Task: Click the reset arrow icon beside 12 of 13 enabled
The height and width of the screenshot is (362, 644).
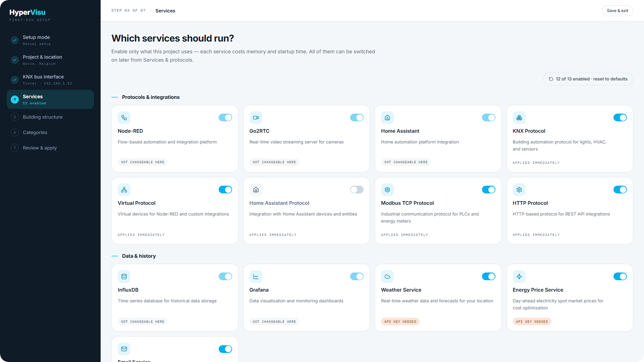Action: [x=551, y=79]
